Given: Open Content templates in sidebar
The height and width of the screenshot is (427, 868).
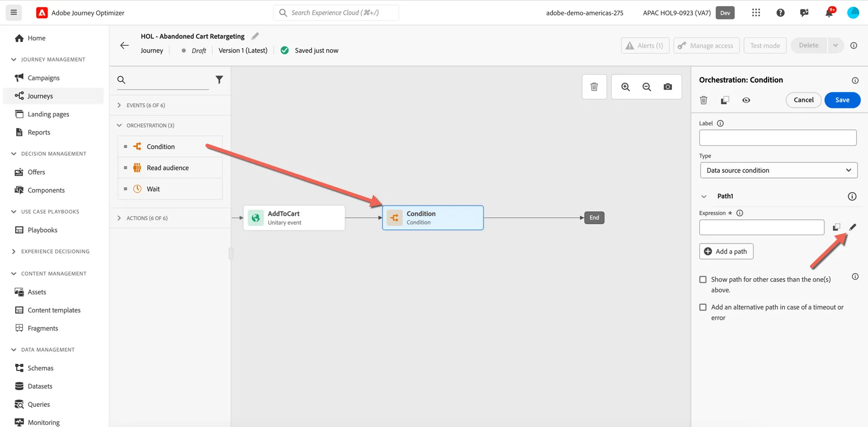Looking at the screenshot, I should [x=53, y=310].
